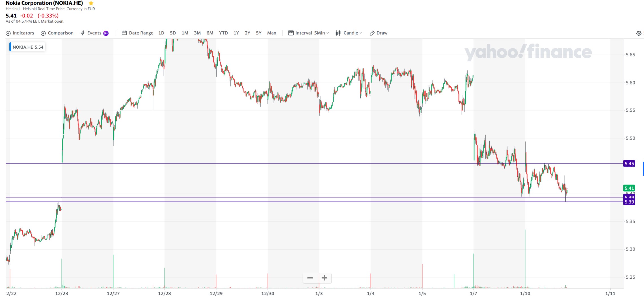Open the Indicators menu
Screen dimensions: 644x303
pyautogui.click(x=20, y=33)
